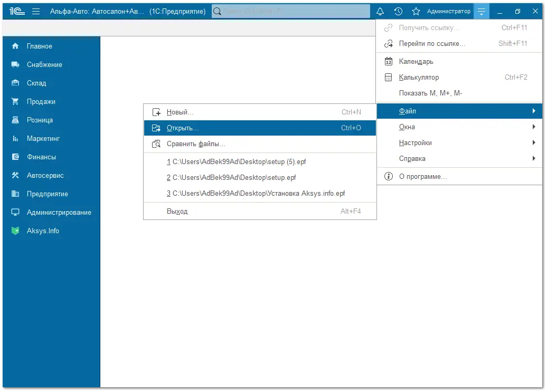Open recent file Установка Aksys.info.epf
This screenshot has height=392, width=547.
click(260, 194)
